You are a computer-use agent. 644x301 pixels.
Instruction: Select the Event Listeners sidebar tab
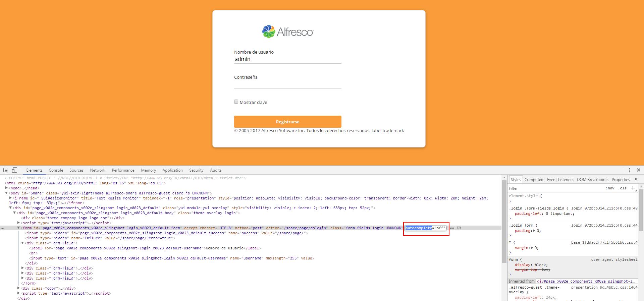pyautogui.click(x=560, y=180)
